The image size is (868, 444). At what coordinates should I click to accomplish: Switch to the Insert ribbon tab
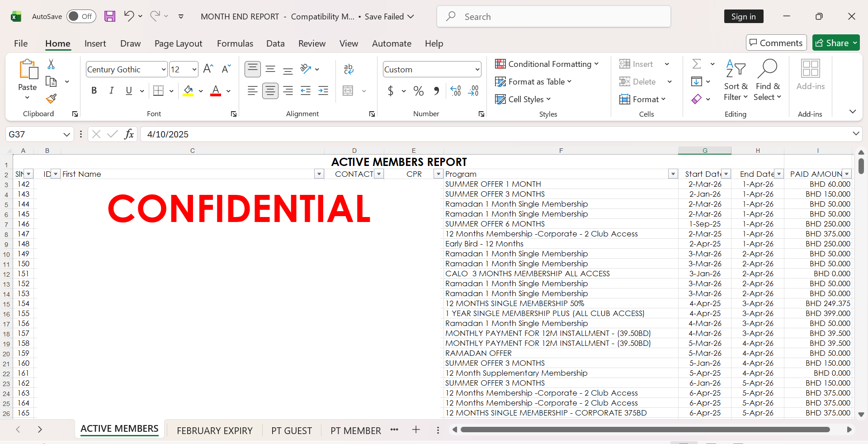tap(95, 43)
